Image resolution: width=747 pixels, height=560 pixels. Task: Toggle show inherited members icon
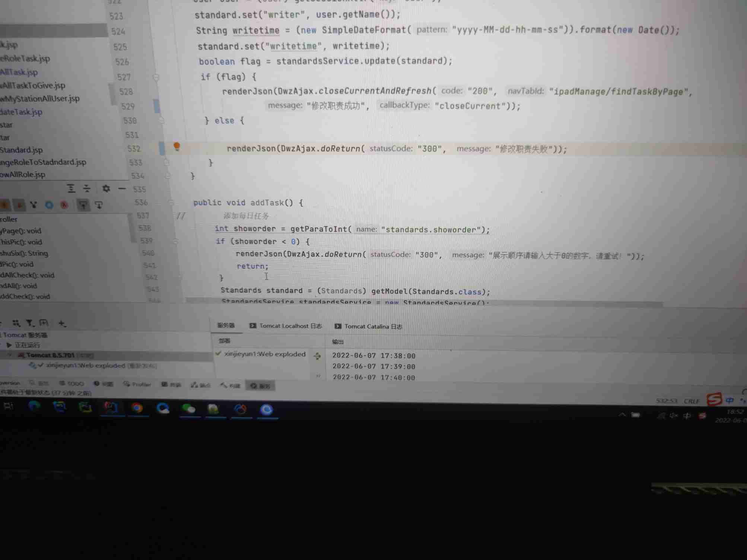pyautogui.click(x=34, y=205)
